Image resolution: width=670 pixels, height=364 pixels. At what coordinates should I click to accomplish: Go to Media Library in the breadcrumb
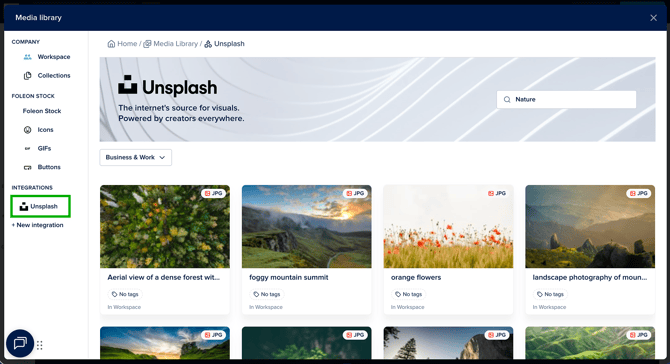[x=176, y=44]
